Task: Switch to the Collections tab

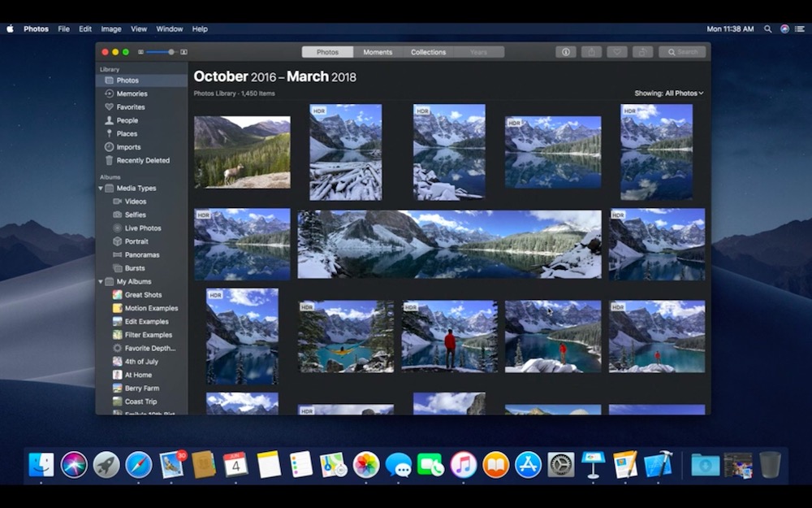Action: [428, 52]
